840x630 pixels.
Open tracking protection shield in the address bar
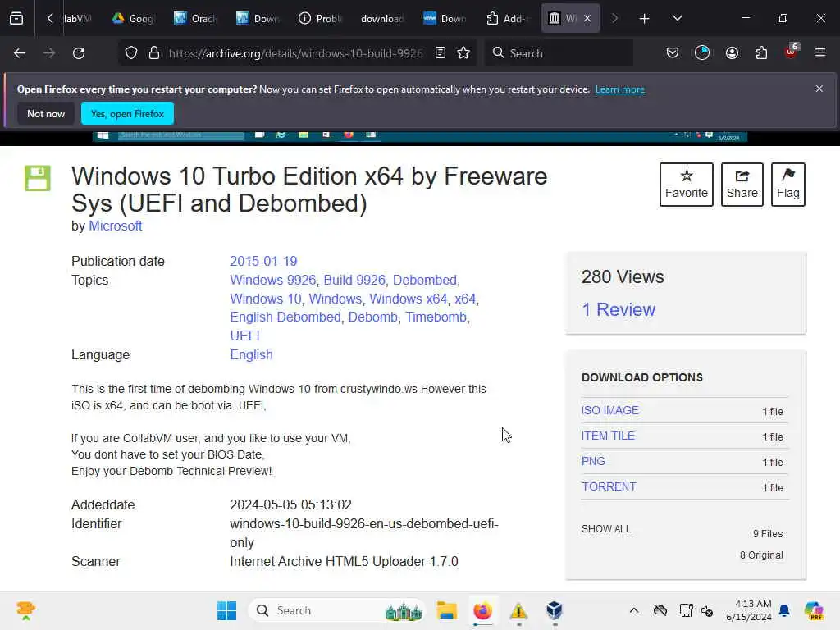pos(131,53)
